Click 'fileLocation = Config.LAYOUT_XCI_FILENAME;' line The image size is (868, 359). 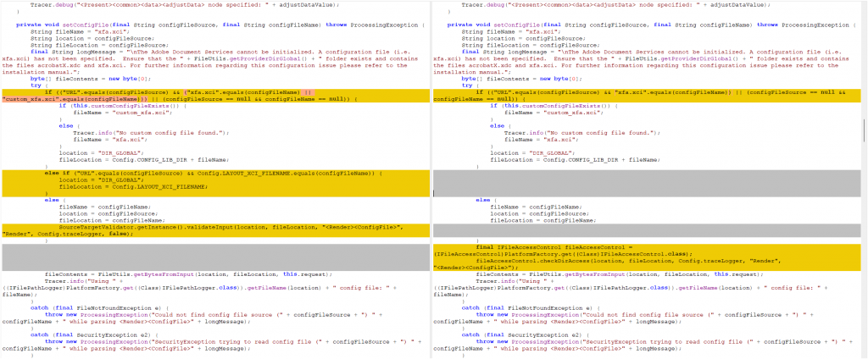click(133, 186)
